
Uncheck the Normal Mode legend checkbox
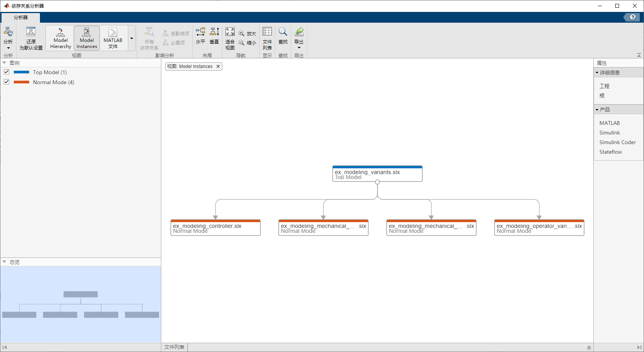coord(6,82)
